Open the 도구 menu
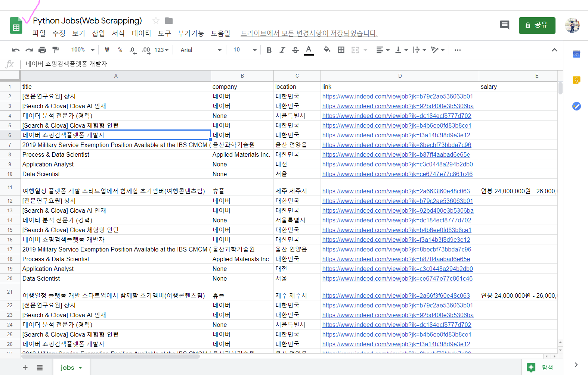Image resolution: width=588 pixels, height=375 pixels. [x=165, y=33]
